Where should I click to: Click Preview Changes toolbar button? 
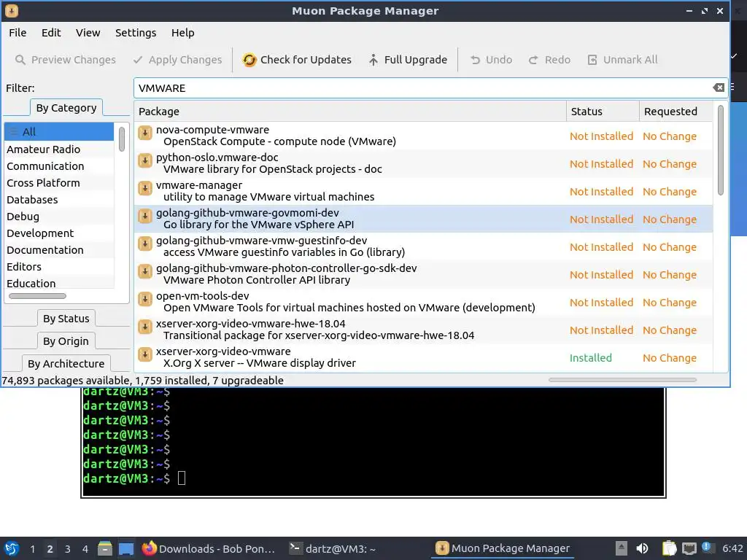65,60
